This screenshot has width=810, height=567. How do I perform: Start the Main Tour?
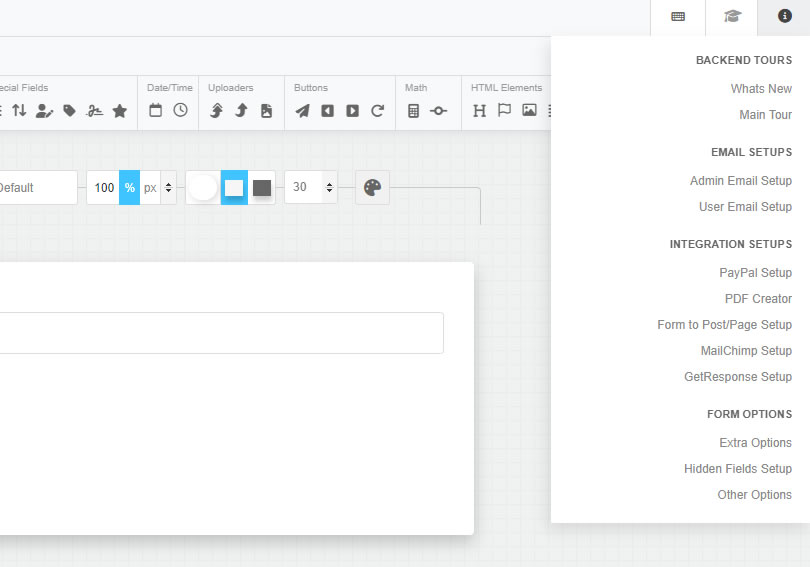(x=766, y=115)
